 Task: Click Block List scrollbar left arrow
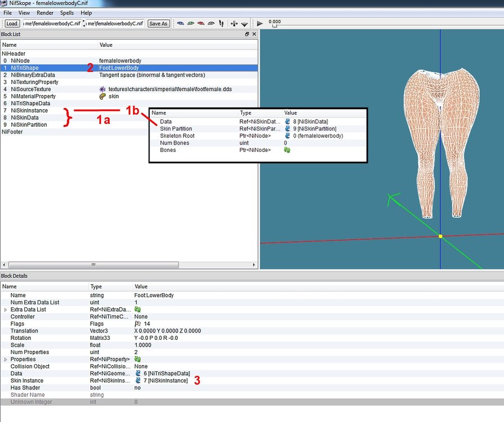(4, 265)
